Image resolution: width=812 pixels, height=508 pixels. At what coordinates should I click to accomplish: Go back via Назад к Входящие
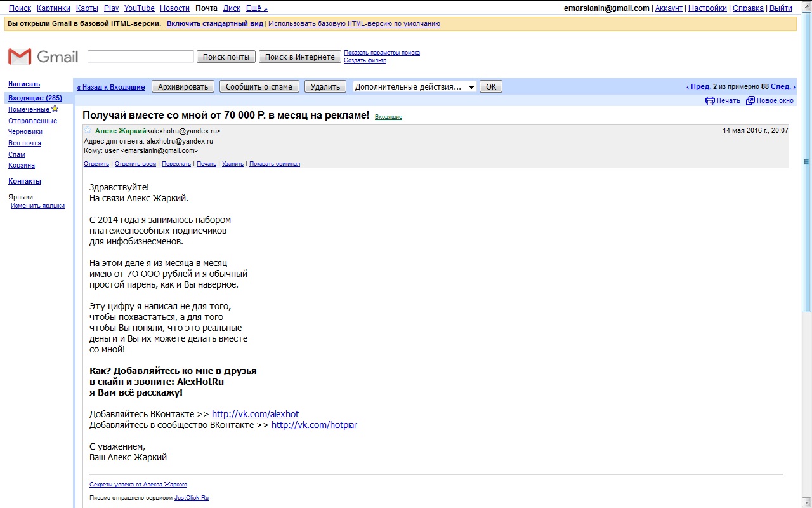click(x=111, y=87)
